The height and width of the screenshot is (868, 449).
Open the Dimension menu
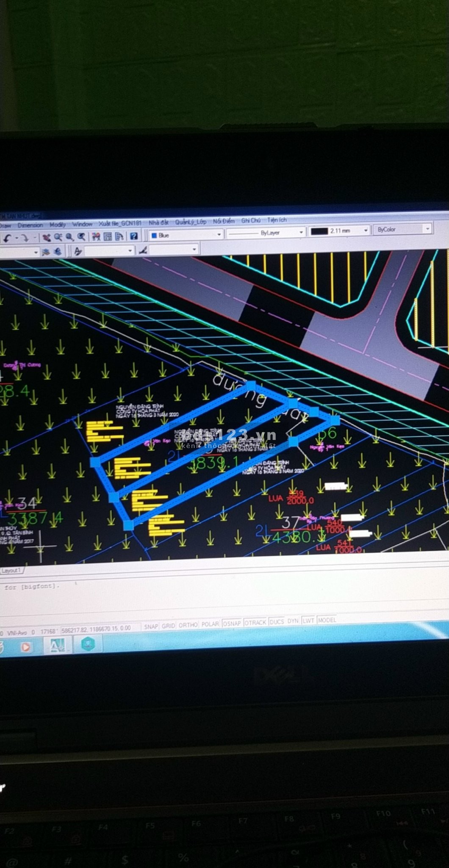[30, 225]
